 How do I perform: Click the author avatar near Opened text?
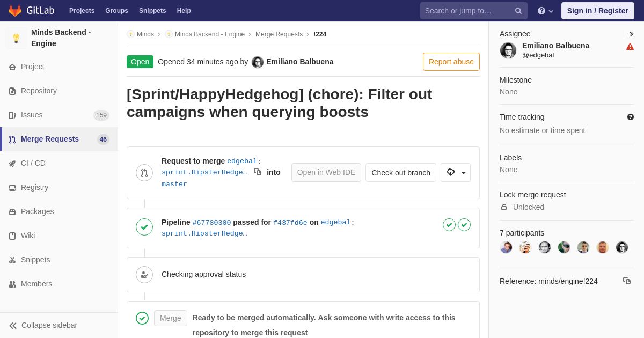pos(258,62)
